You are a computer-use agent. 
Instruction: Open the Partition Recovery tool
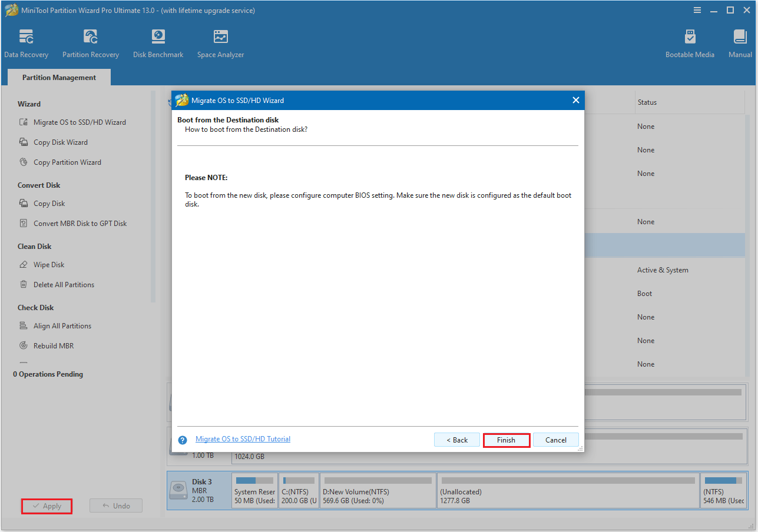[90, 41]
